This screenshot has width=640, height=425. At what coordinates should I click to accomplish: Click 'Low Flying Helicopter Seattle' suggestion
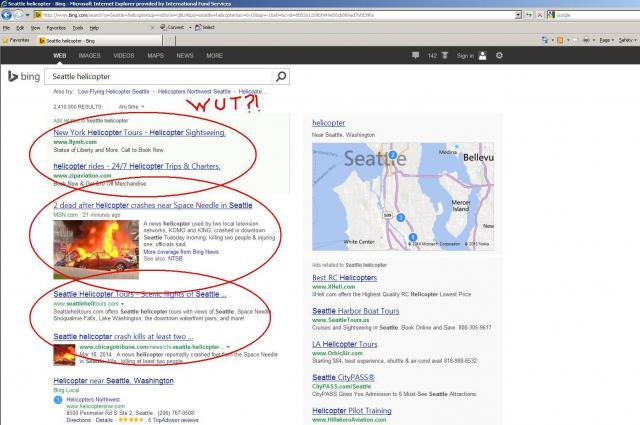pyautogui.click(x=113, y=91)
